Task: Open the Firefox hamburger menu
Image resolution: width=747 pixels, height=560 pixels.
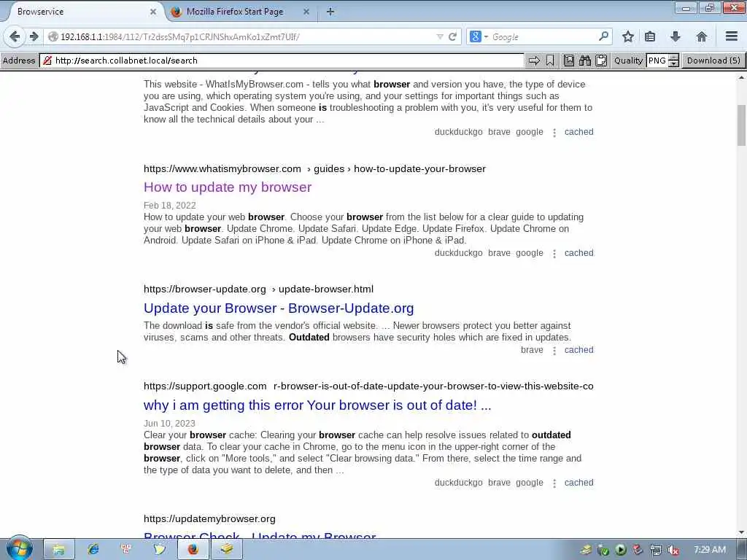Action: coord(732,36)
